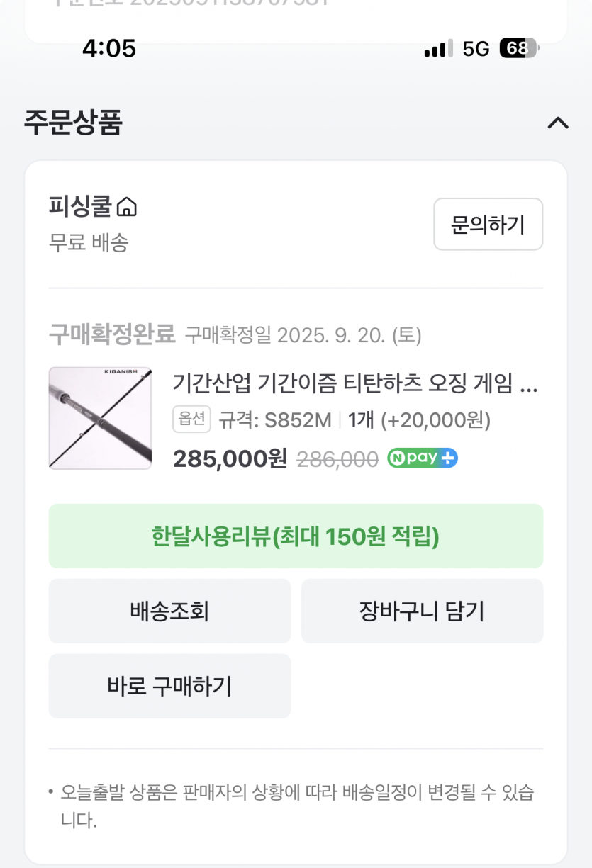Tap the 구매확정완료 status label
Image resolution: width=592 pixels, height=868 pixels.
pos(112,334)
